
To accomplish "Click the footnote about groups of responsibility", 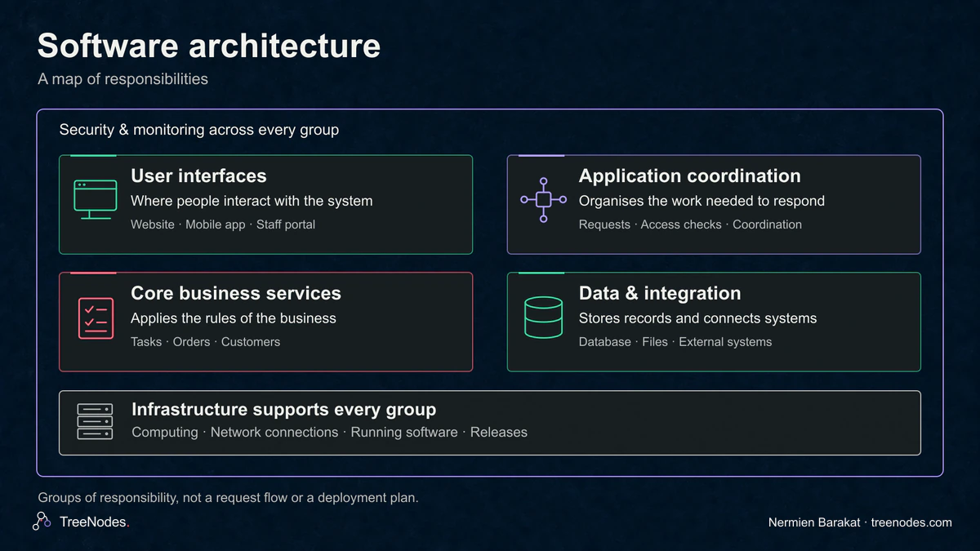I will pyautogui.click(x=228, y=498).
